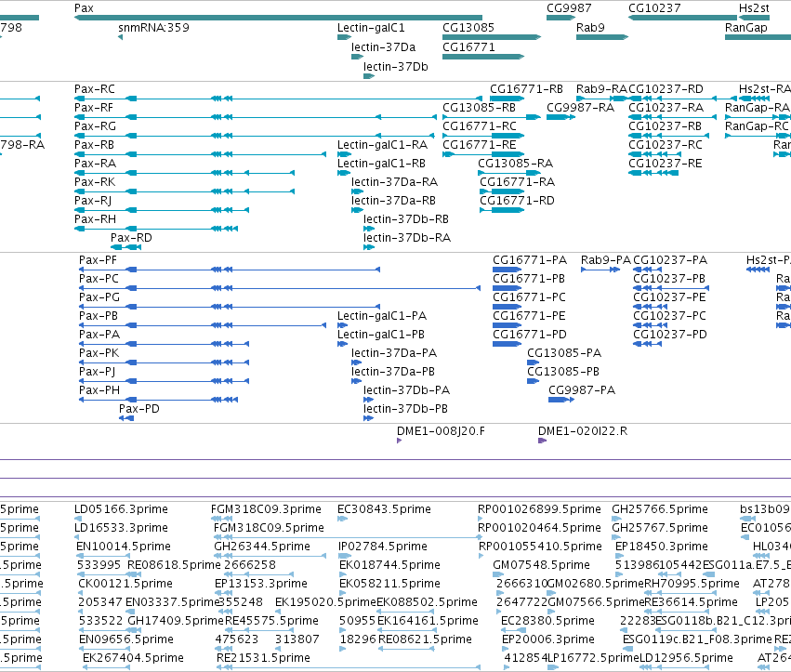Click the GH26344.5prime EST label
The image size is (791, 672).
pos(262,547)
